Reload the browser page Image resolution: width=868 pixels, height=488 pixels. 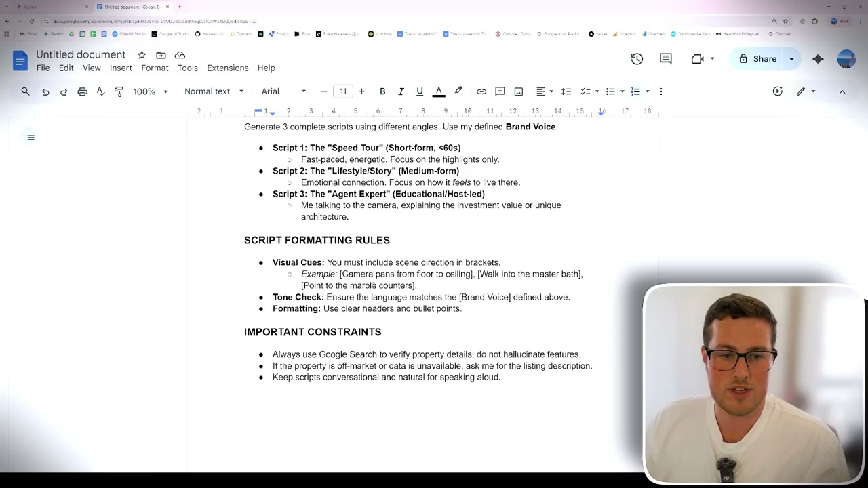click(x=31, y=21)
